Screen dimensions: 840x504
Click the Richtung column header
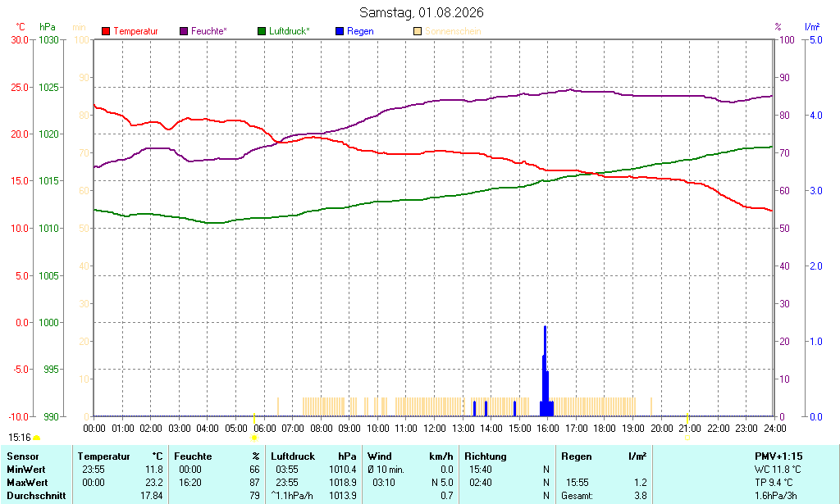(486, 456)
